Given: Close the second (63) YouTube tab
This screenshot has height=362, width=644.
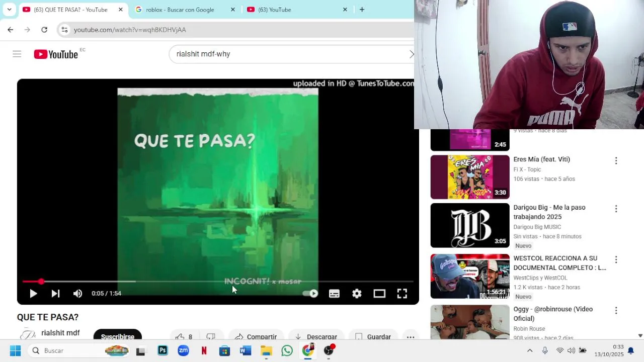Looking at the screenshot, I should [345, 10].
